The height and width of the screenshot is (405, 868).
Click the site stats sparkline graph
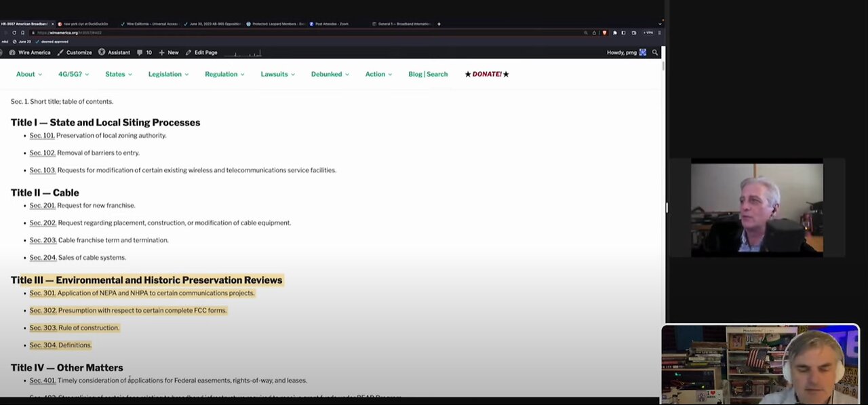click(243, 52)
